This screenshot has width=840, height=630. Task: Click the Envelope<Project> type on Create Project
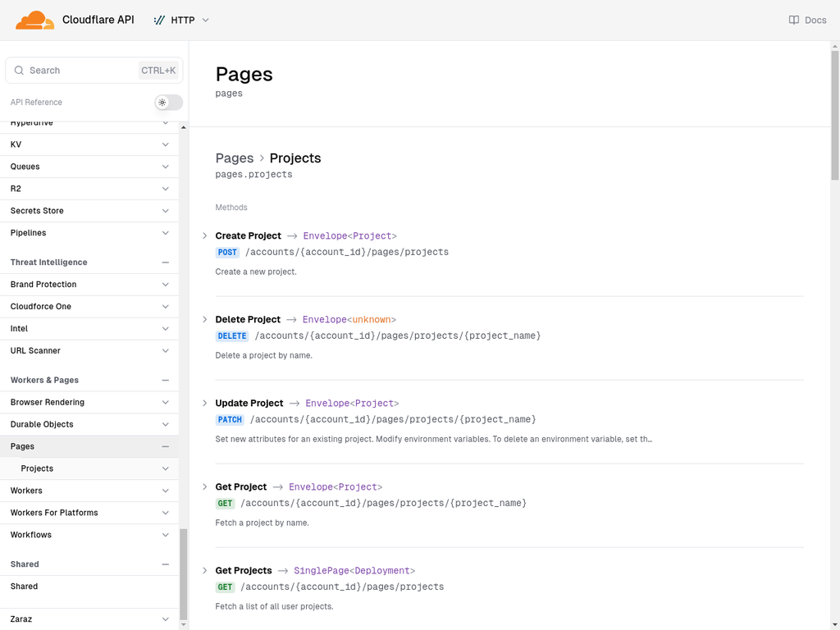[349, 235]
